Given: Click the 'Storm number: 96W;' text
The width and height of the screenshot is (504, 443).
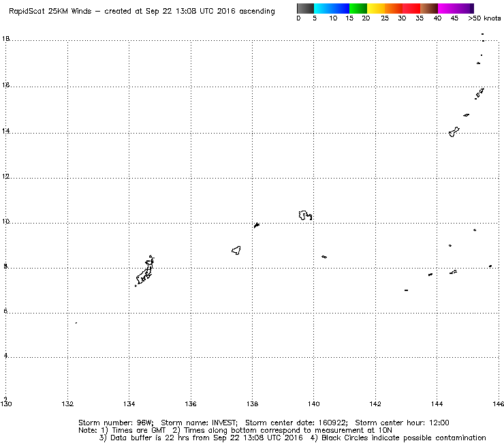Looking at the screenshot, I should pos(116,423).
